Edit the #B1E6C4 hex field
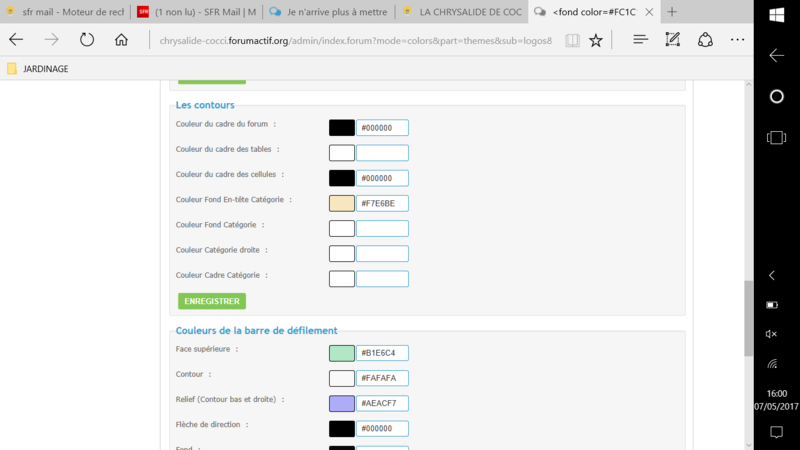Image resolution: width=800 pixels, height=450 pixels. pos(382,353)
